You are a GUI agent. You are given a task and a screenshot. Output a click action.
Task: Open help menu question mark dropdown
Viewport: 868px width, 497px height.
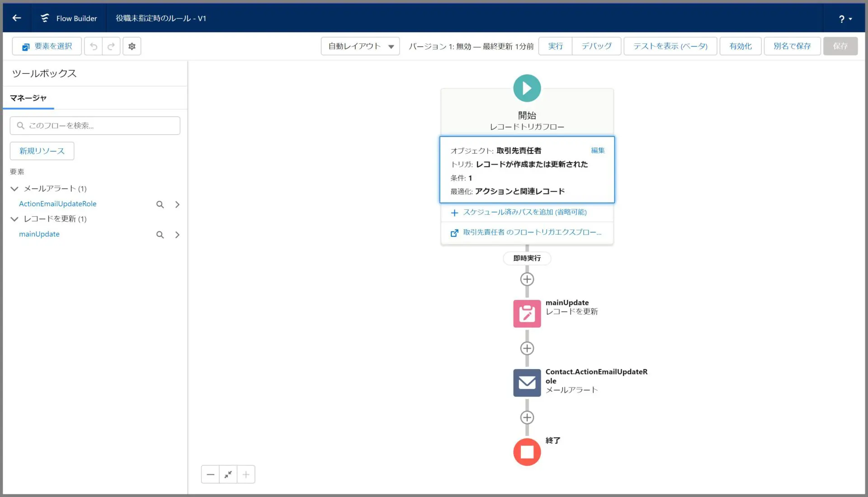click(x=844, y=19)
